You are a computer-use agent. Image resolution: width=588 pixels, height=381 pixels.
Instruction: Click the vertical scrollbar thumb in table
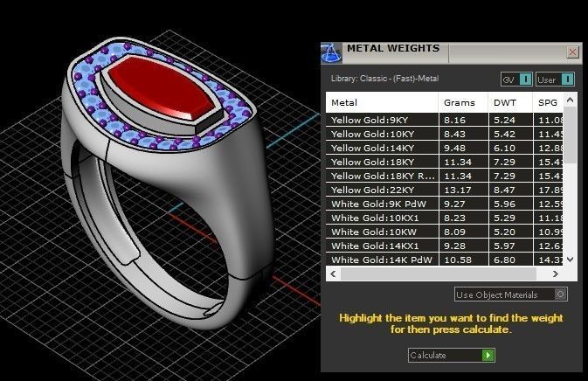coord(570,135)
